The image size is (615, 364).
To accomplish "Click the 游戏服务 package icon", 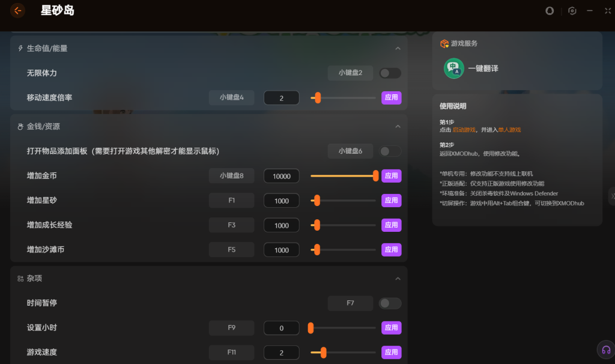I will (x=444, y=44).
